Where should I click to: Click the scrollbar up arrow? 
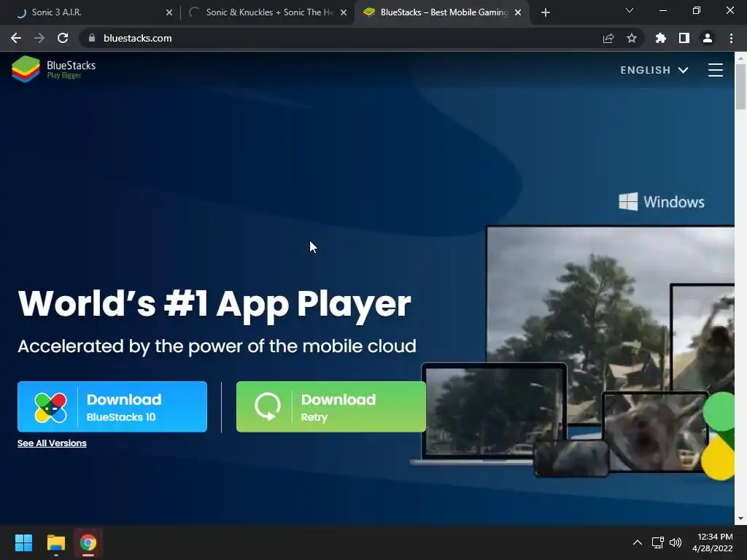[740, 58]
